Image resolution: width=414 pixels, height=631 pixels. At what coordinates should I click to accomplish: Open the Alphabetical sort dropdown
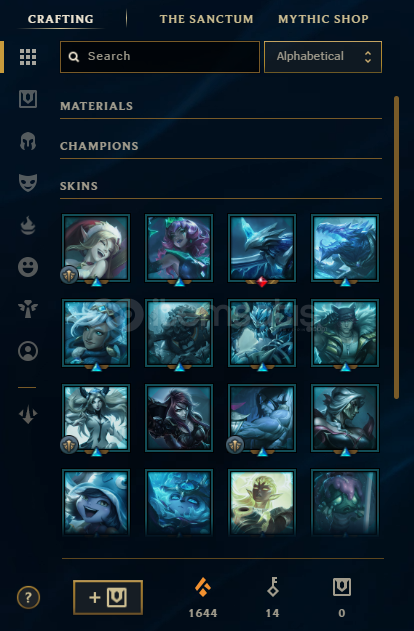(x=323, y=57)
